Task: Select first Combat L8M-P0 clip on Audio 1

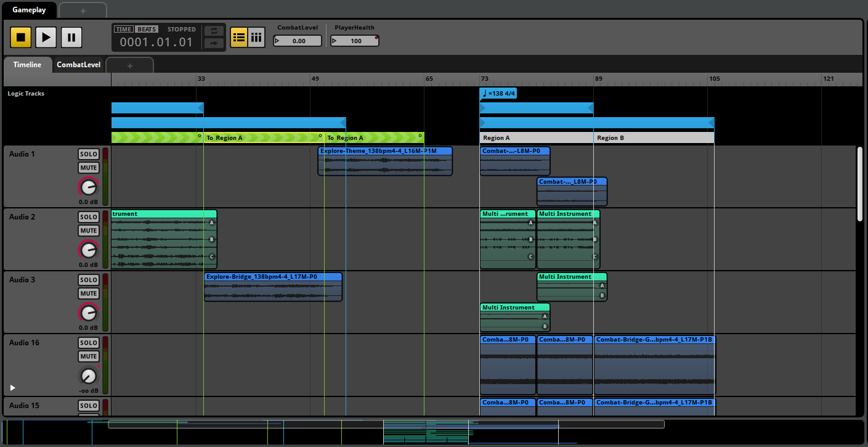Action: pos(515,161)
